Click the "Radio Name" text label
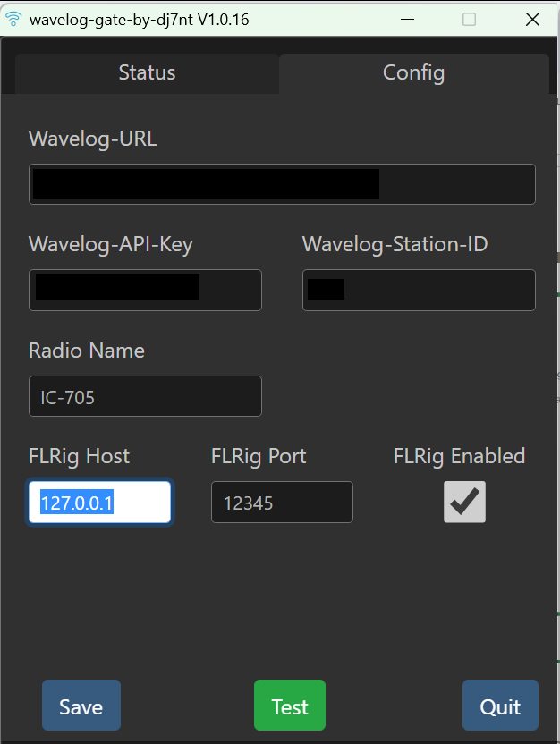The image size is (560, 744). click(x=87, y=351)
